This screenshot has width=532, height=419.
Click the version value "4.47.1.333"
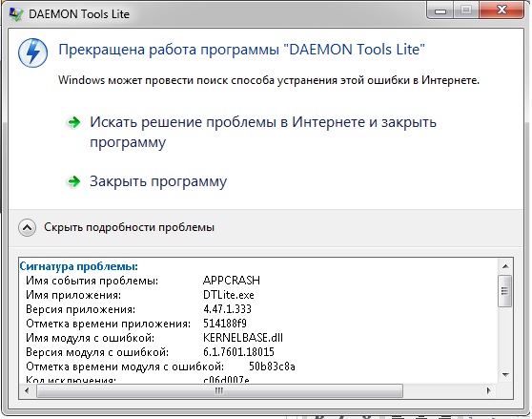(x=227, y=309)
